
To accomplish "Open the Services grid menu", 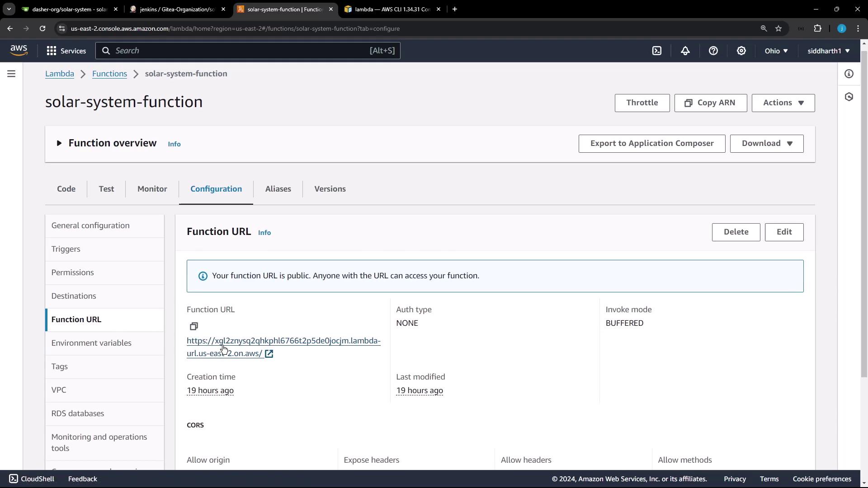I will pos(66,51).
